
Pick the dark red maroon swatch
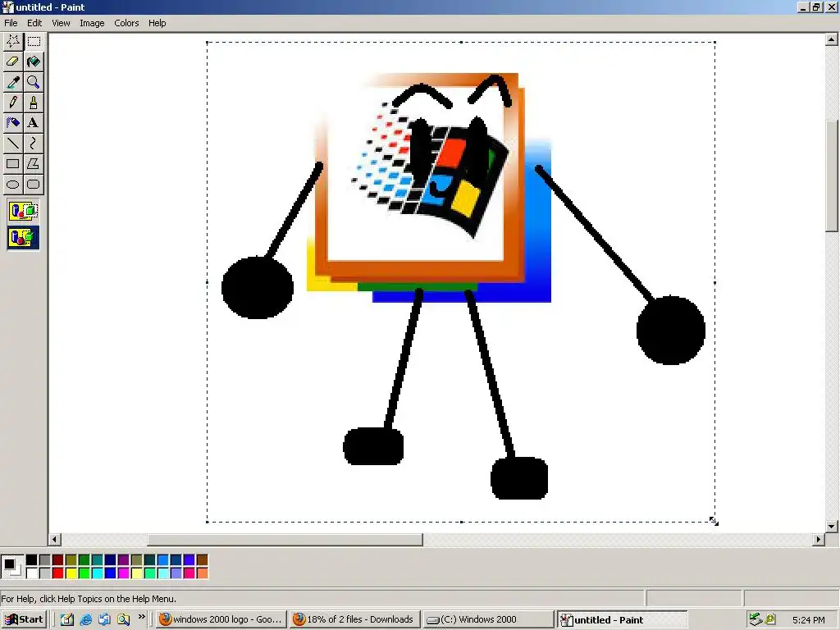[x=58, y=559]
